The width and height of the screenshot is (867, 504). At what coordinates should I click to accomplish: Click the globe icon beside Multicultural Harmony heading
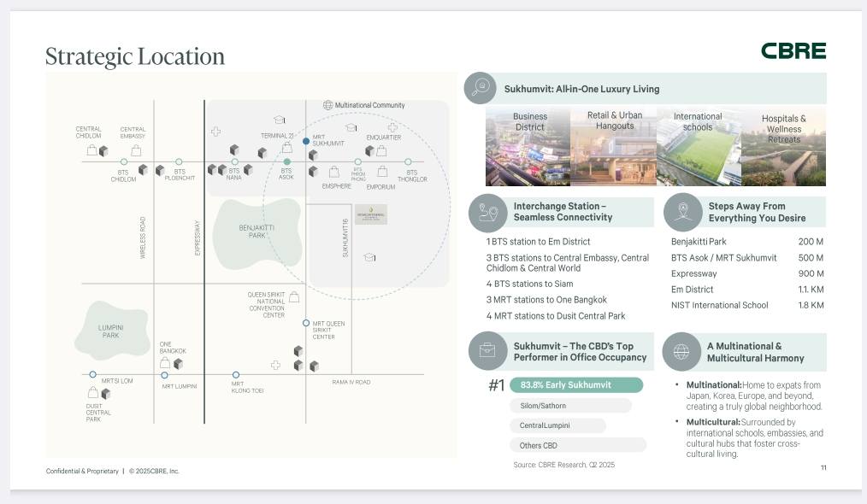click(681, 351)
